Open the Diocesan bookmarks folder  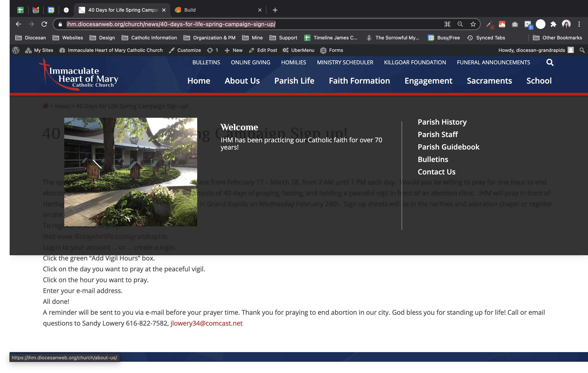31,38
